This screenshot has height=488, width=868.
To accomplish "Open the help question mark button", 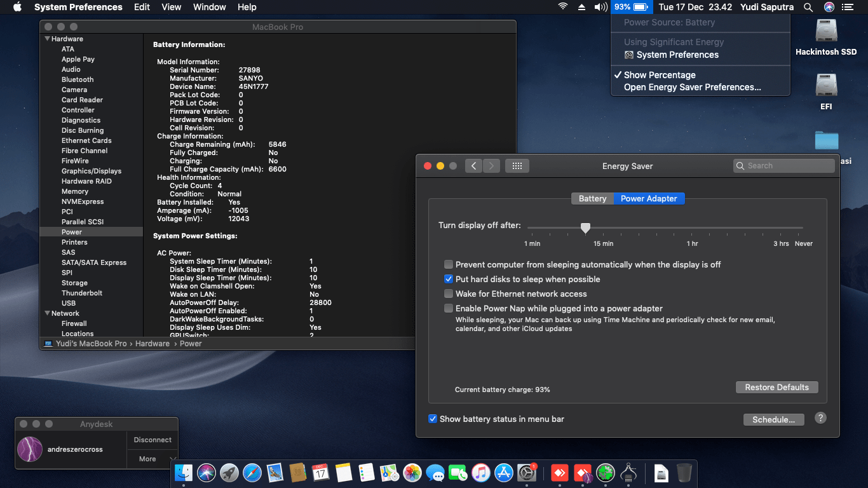I will pyautogui.click(x=820, y=418).
